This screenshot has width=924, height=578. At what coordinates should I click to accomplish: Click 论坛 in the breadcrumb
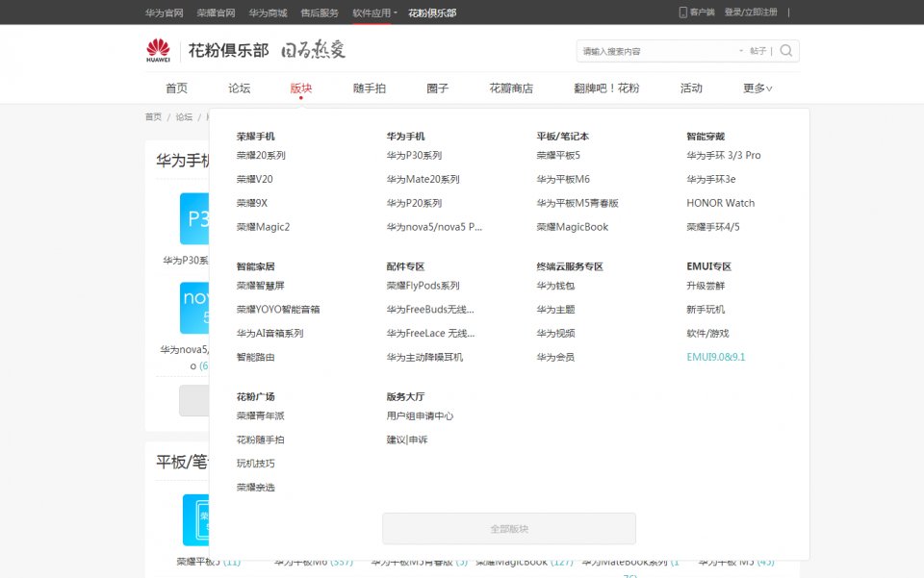[x=184, y=117]
